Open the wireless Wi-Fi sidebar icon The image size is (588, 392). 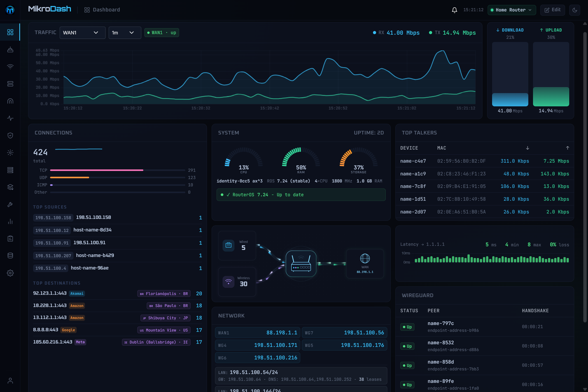10,66
